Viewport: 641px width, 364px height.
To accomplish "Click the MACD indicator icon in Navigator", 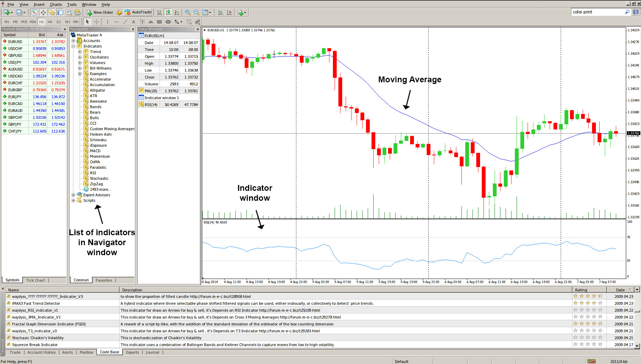I will click(86, 151).
